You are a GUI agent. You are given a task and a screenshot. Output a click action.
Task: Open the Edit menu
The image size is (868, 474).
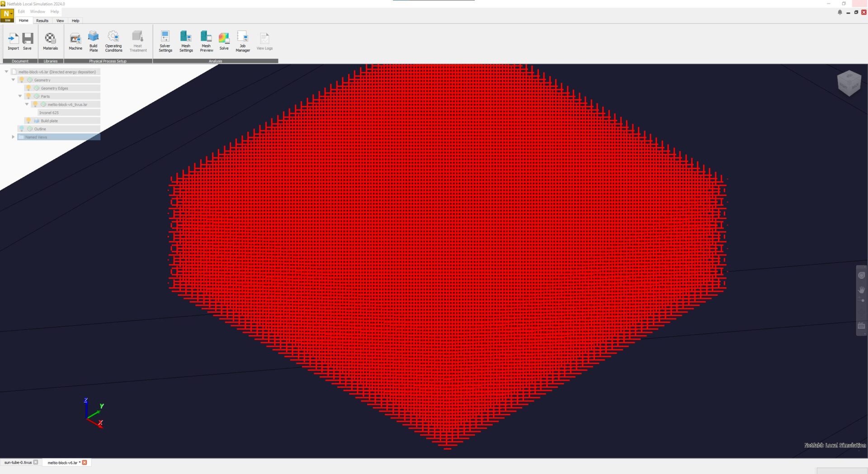(21, 11)
